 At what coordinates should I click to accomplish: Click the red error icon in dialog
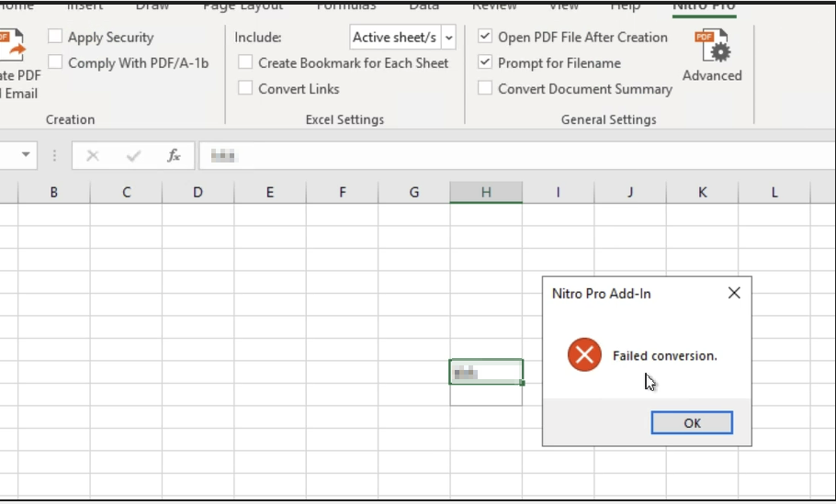coord(584,355)
